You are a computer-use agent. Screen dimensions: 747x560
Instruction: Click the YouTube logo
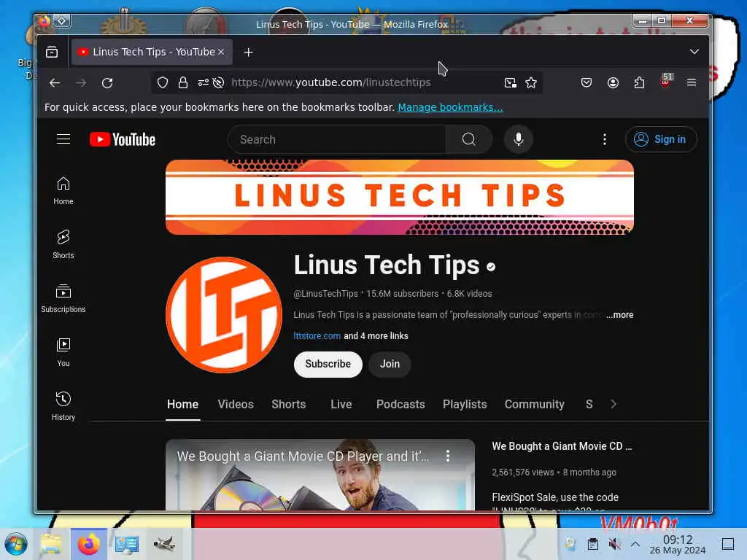click(123, 139)
